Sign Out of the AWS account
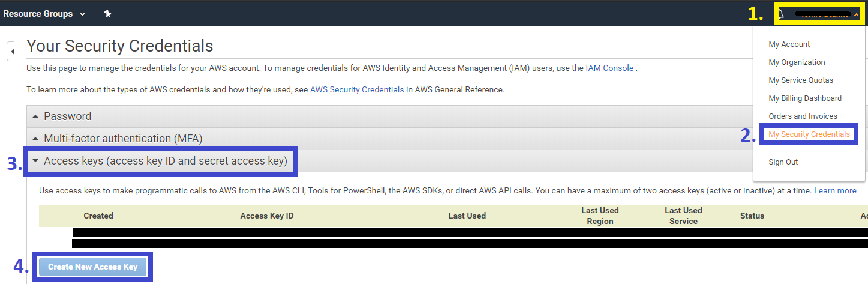The height and width of the screenshot is (284, 868). [783, 162]
